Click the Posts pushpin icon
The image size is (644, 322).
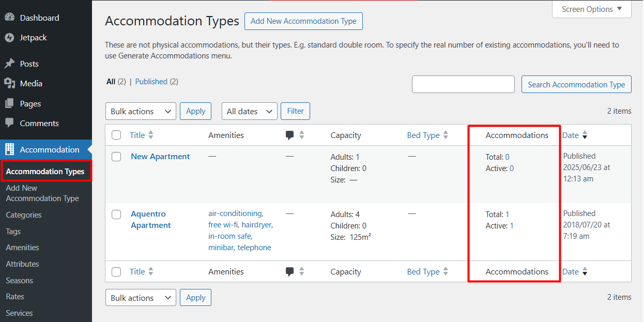pos(9,64)
